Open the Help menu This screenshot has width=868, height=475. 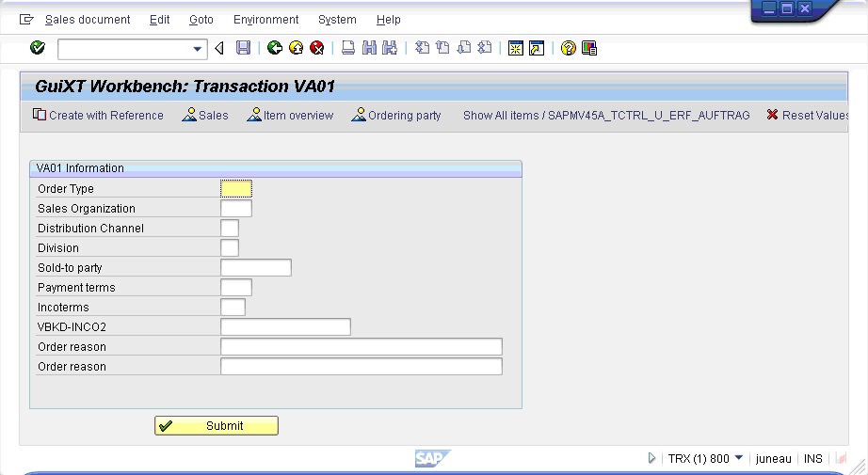(388, 20)
